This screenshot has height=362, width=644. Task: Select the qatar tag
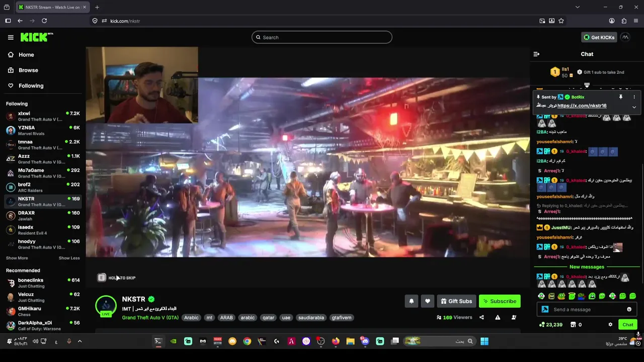point(269,318)
